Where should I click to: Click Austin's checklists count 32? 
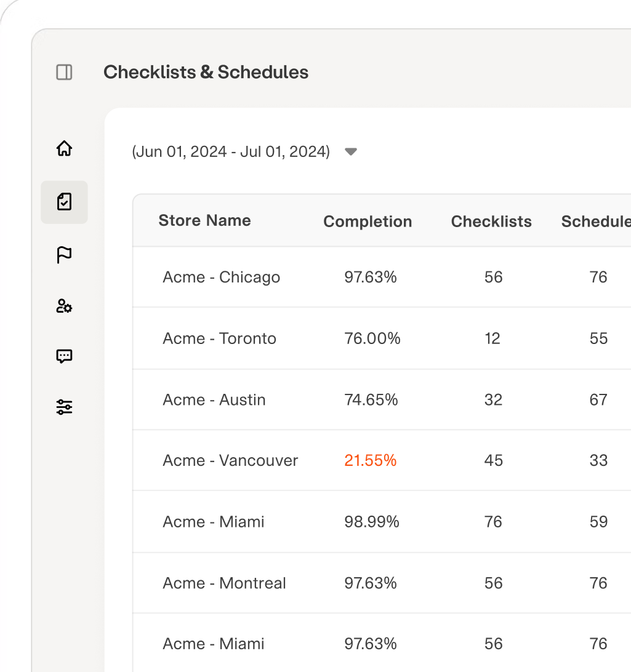493,400
